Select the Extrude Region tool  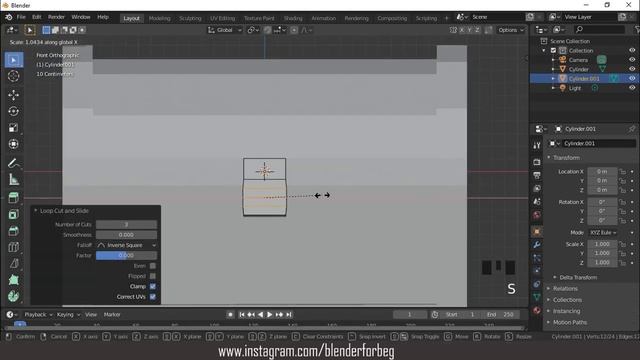click(x=13, y=198)
